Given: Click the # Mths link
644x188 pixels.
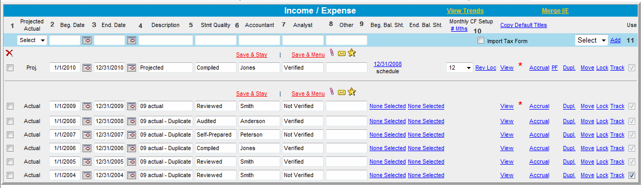Looking at the screenshot, I should pos(459,29).
